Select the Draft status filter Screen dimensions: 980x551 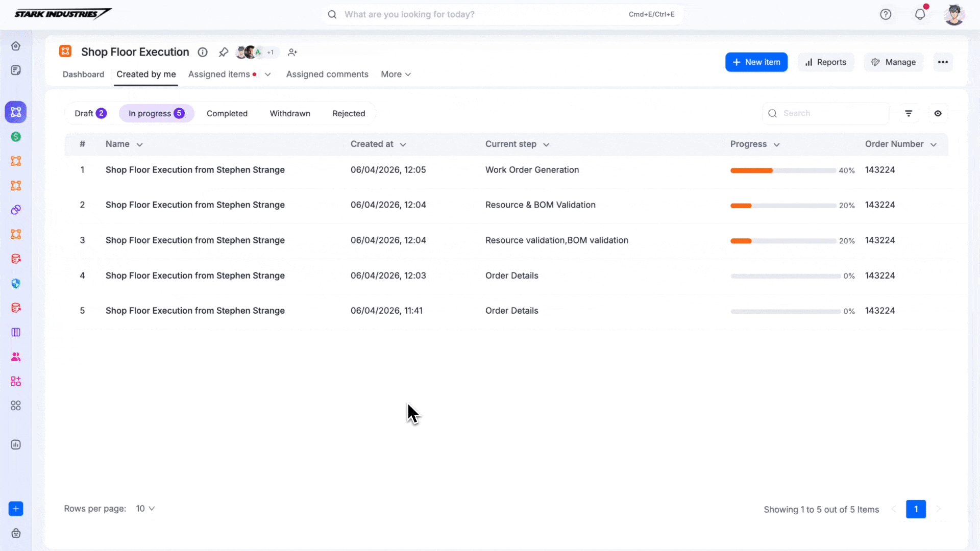click(x=90, y=113)
